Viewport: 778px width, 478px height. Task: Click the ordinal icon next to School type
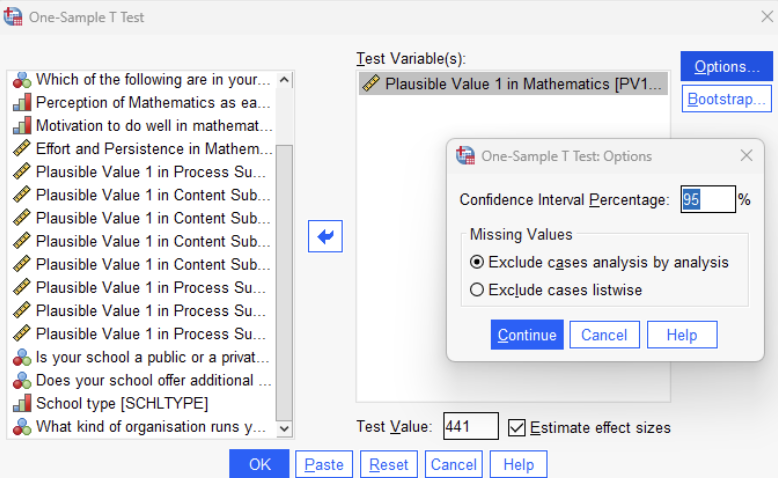[21, 403]
